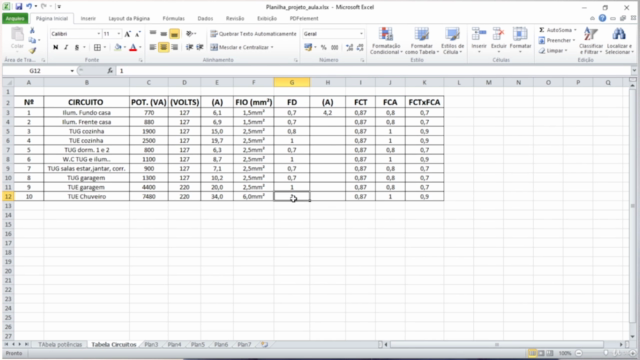
Task: Click the Cut scissors icon
Action: [x=32, y=31]
